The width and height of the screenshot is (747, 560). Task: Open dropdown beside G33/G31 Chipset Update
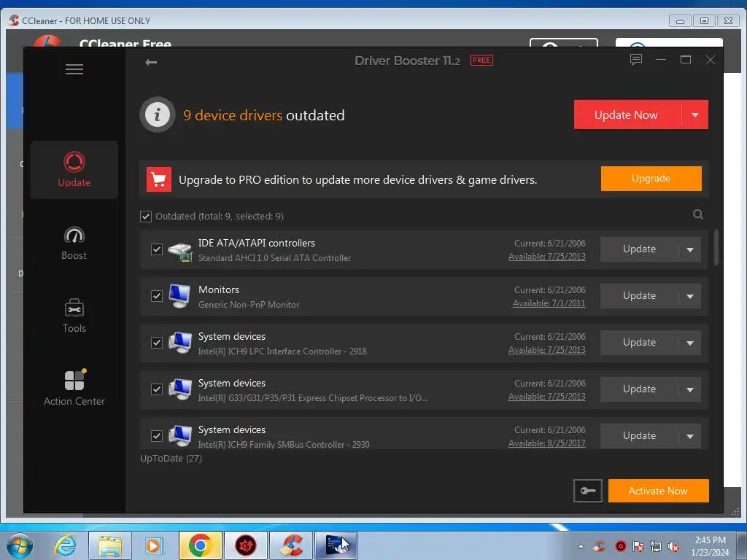690,389
